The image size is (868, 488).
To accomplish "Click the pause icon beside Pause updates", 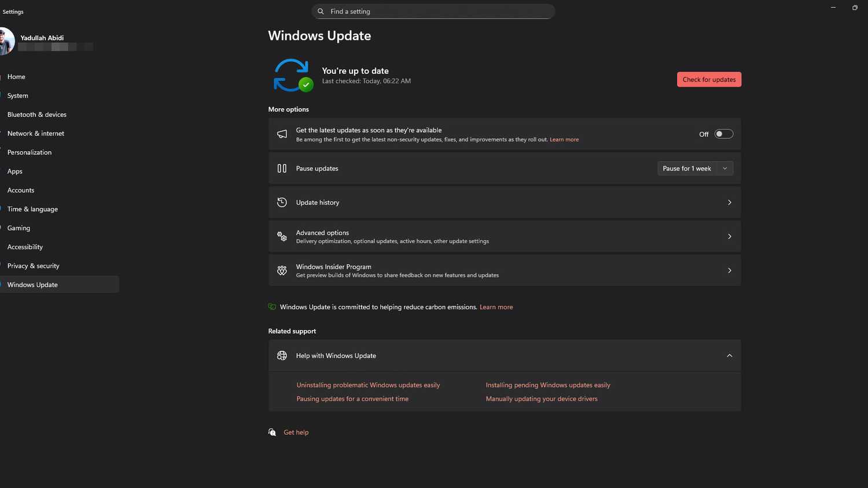I will (x=282, y=168).
